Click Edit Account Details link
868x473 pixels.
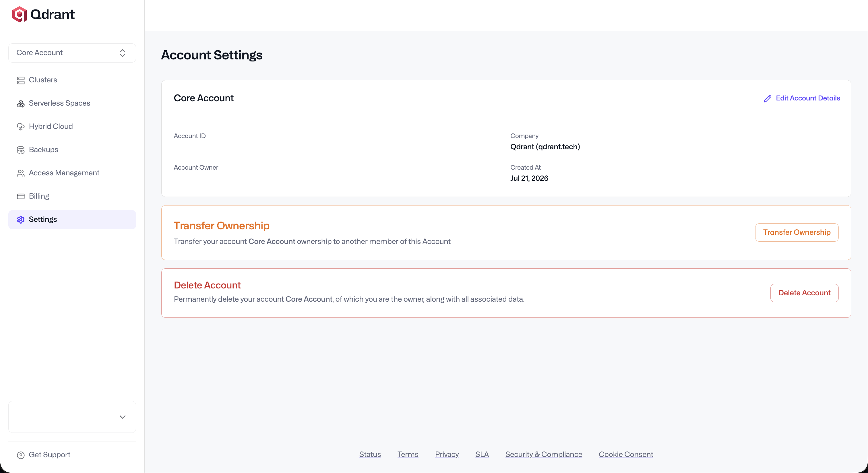(802, 98)
